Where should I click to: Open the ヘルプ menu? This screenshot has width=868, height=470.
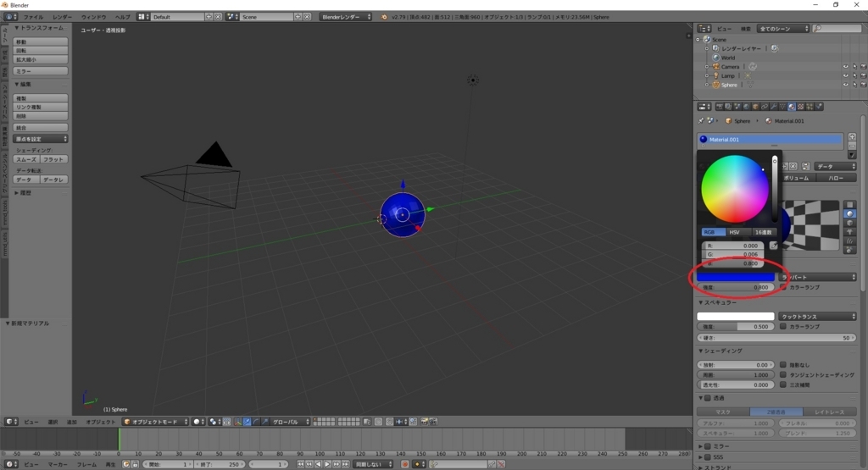[x=122, y=17]
